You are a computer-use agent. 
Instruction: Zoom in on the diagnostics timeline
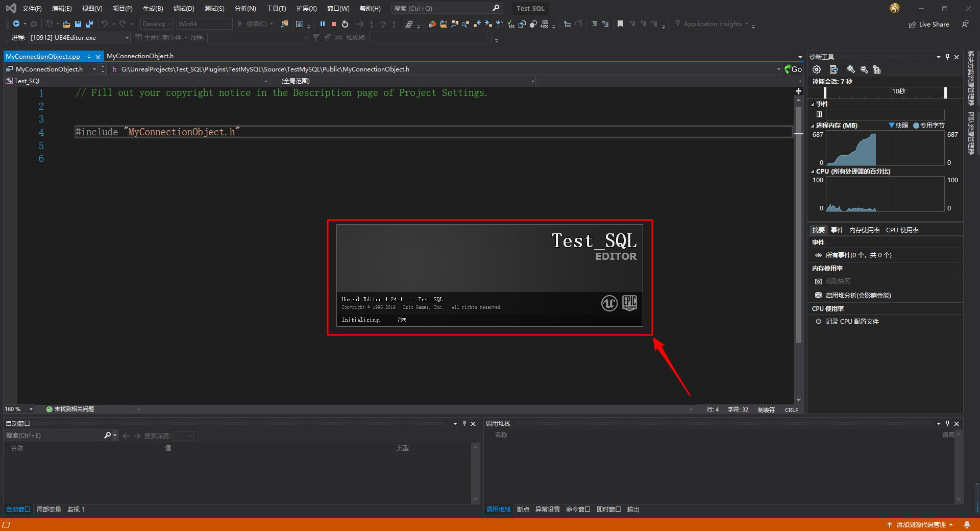(x=851, y=69)
